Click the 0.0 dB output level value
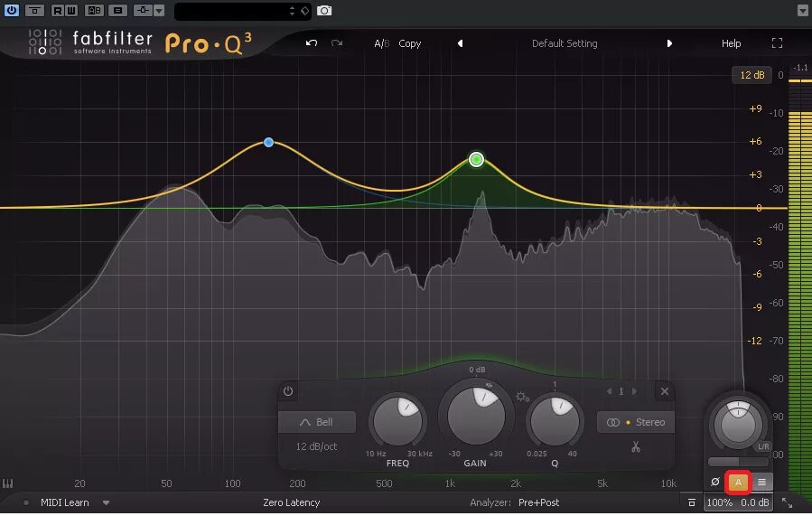 pos(754,502)
